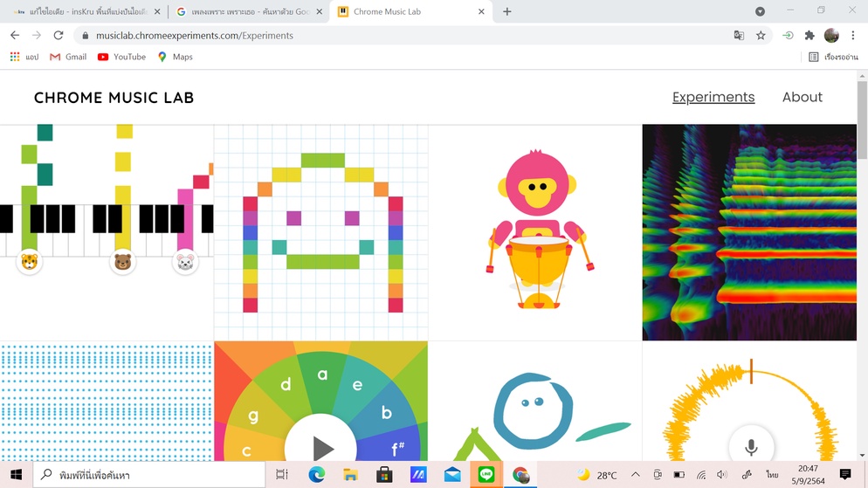
Task: Open the YouTube bookmark
Action: [x=121, y=57]
